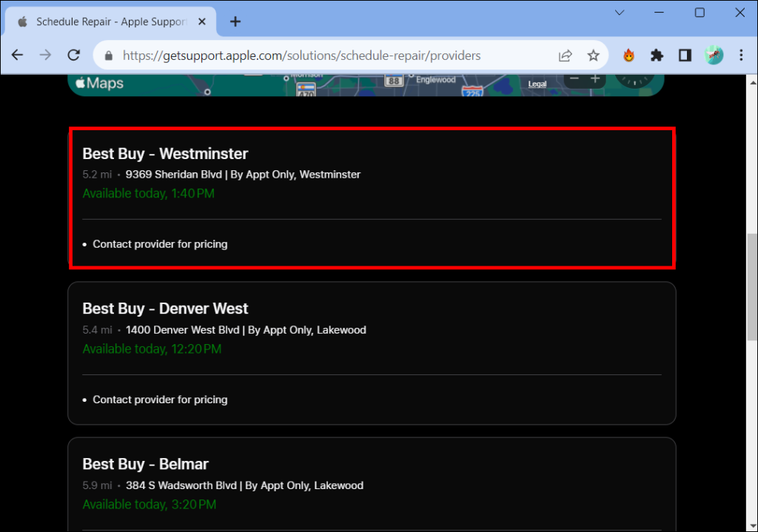Choose the Best Buy - Denver West card
This screenshot has height=532, width=758.
click(372, 353)
